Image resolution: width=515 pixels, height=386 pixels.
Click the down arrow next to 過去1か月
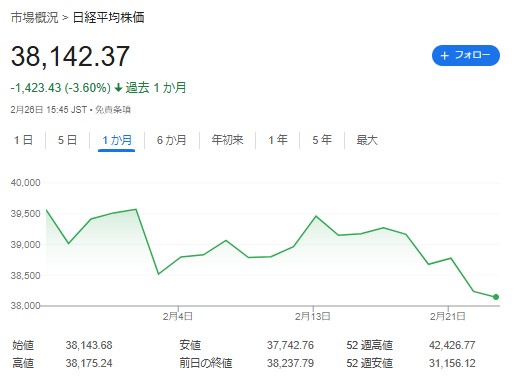(118, 88)
